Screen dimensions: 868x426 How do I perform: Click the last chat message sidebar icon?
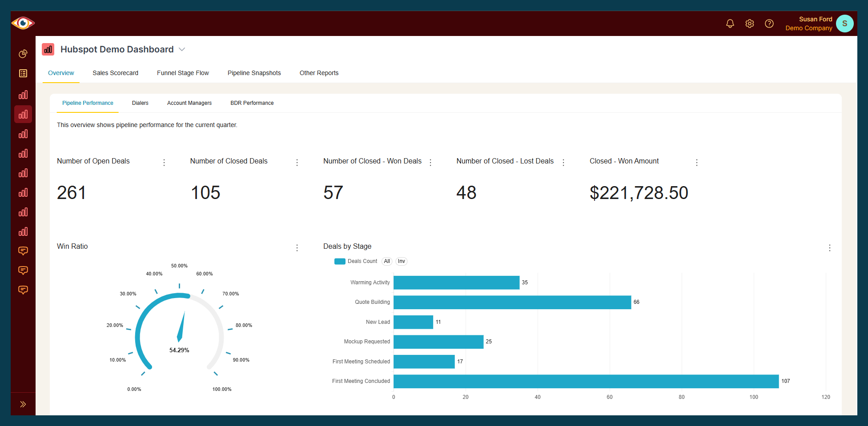click(23, 290)
